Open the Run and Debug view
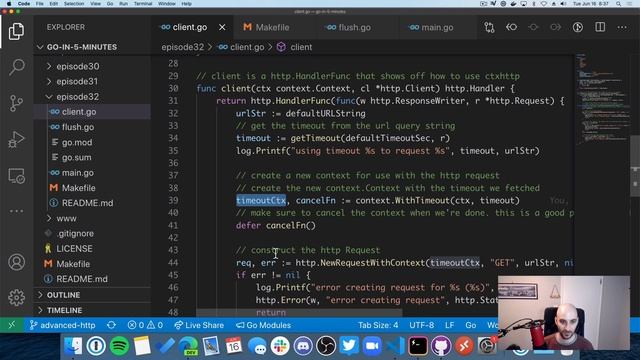This screenshot has height=360, width=640. 16,139
